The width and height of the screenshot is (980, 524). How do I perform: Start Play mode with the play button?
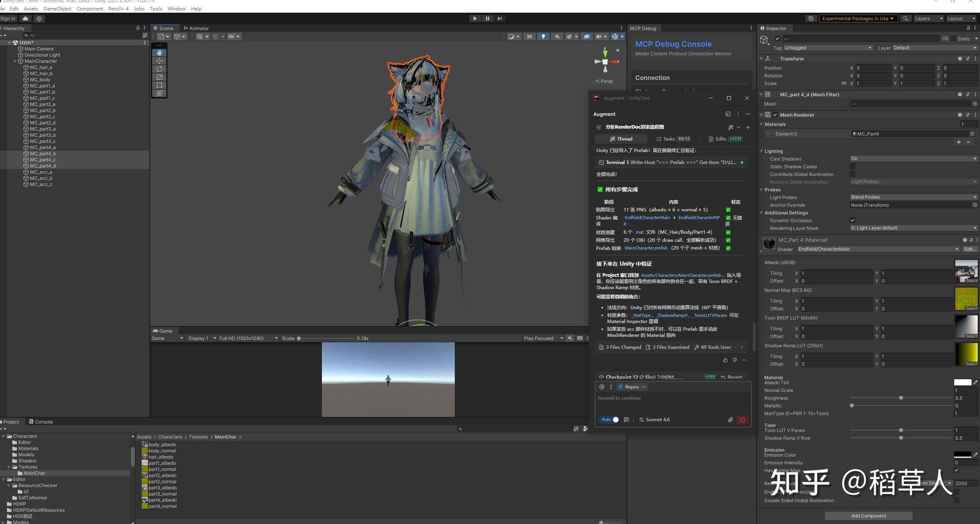pos(475,18)
